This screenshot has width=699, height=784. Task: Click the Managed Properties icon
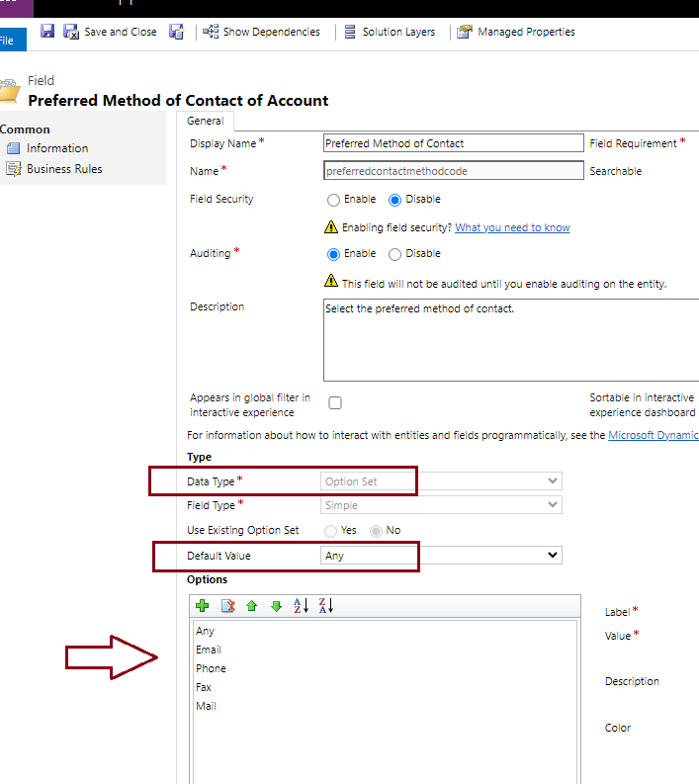[x=465, y=32]
